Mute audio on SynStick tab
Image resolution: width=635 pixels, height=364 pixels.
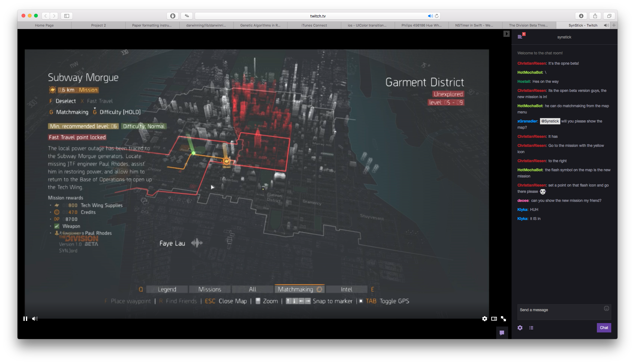(606, 25)
